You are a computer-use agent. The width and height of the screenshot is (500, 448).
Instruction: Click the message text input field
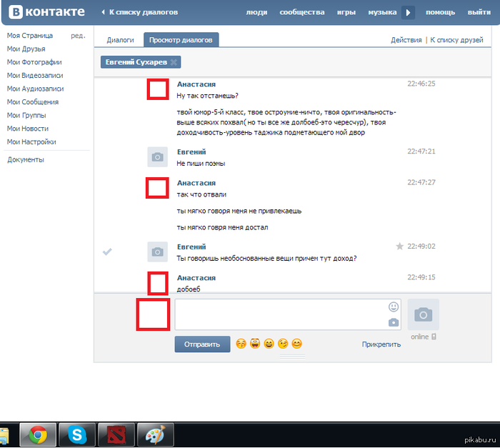coord(288,314)
